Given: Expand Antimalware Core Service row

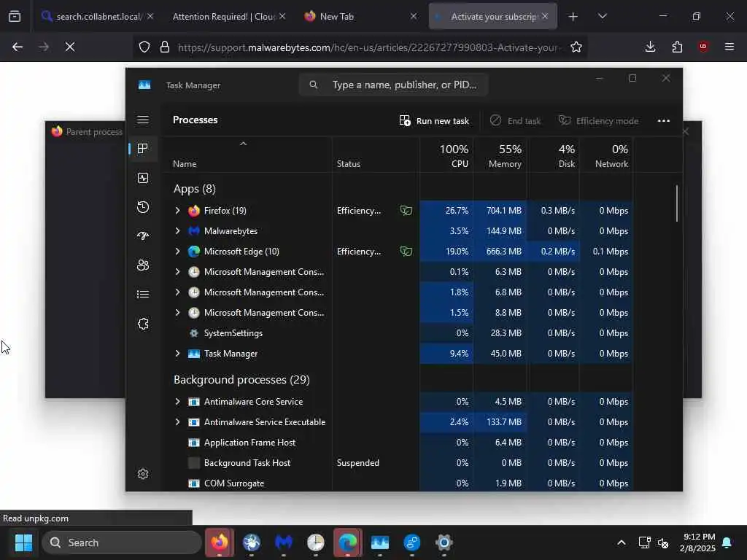Looking at the screenshot, I should click(177, 402).
